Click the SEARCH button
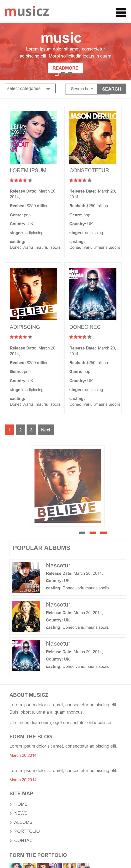The image size is (131, 868). click(111, 89)
